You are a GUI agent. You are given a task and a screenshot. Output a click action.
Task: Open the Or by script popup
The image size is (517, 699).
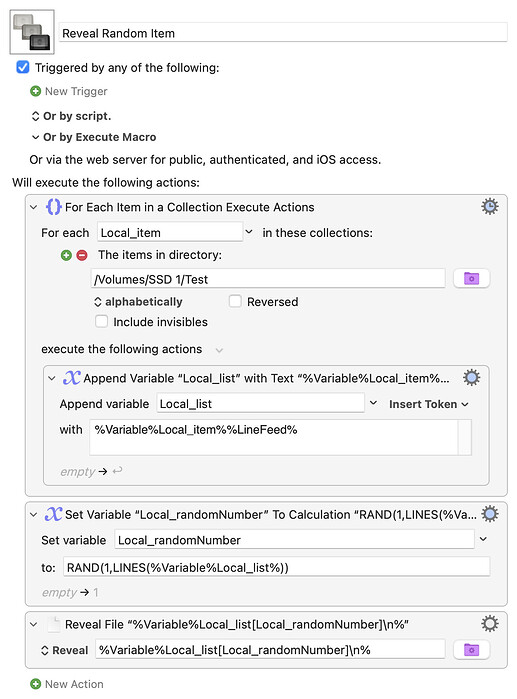(x=71, y=116)
